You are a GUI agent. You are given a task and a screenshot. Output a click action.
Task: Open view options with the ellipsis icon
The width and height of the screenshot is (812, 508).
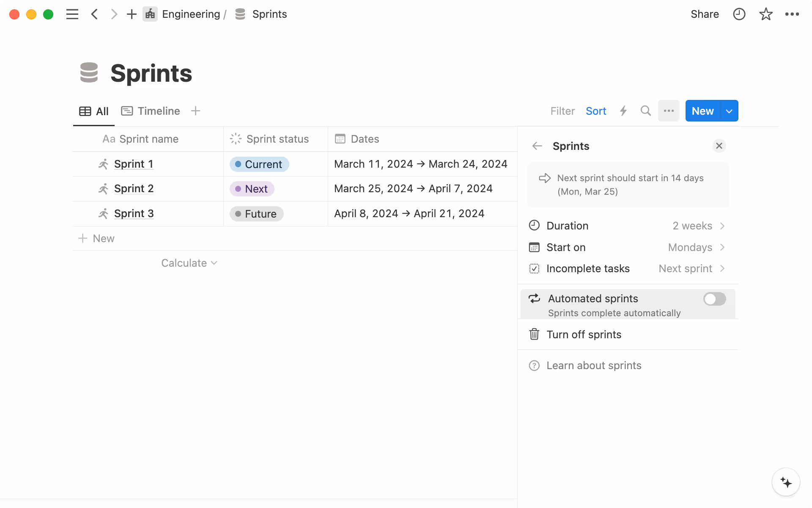coord(669,111)
